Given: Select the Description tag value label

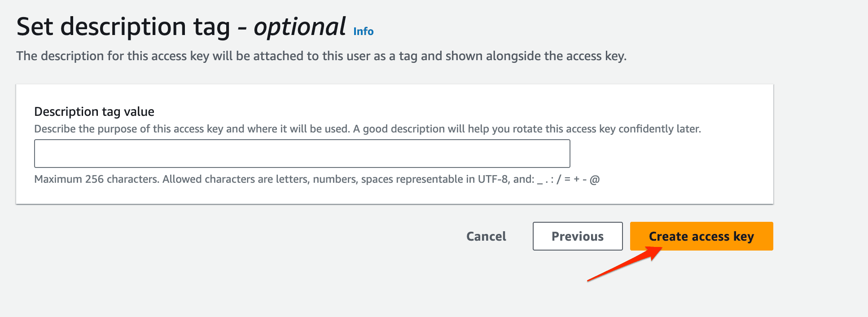Looking at the screenshot, I should click(94, 111).
